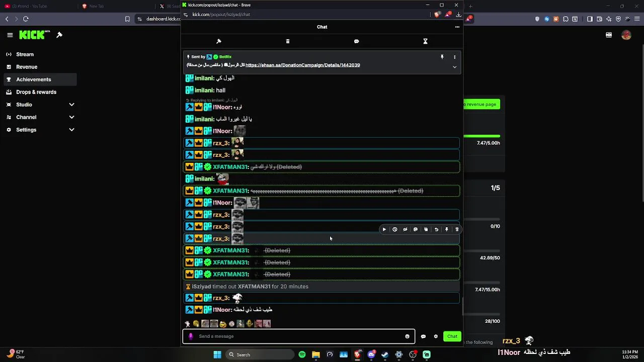
Task: Click the purple microphone in message box
Action: pos(191,336)
